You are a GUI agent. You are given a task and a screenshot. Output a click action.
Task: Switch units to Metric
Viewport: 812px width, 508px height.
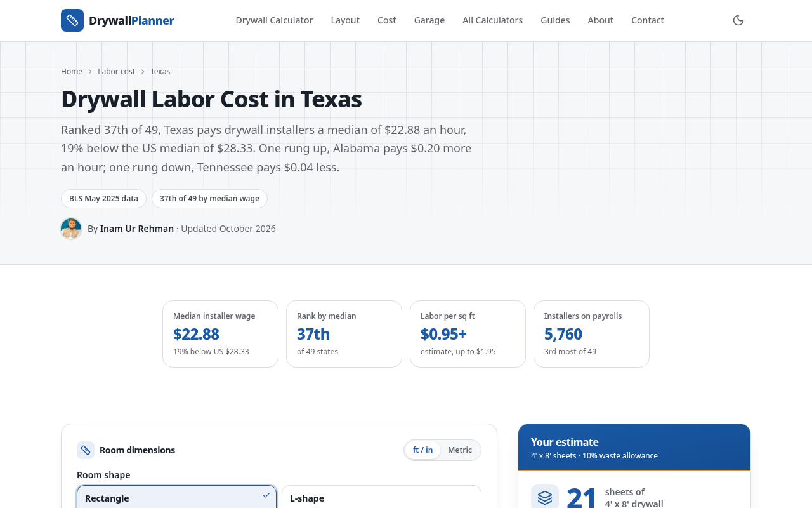point(460,450)
